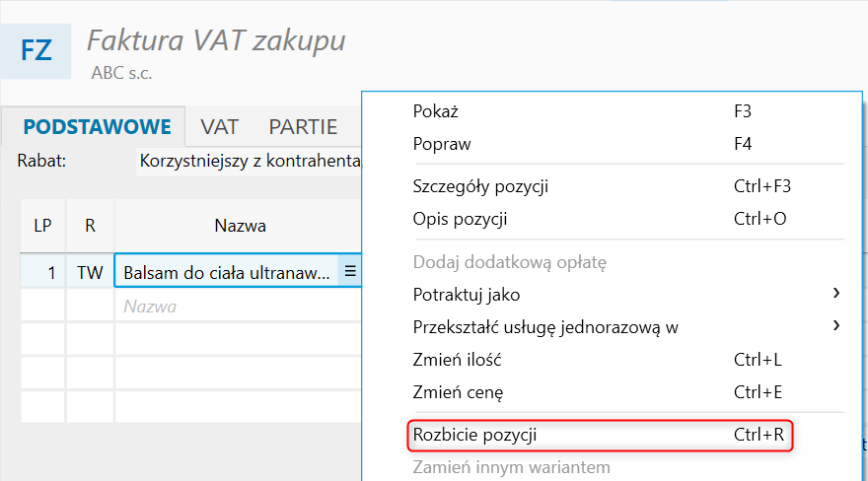The image size is (868, 481).
Task: Select the PODSTAWOWE tab
Action: click(x=98, y=127)
